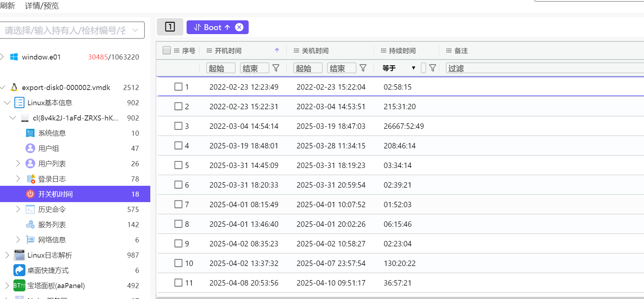
Task: Select the 开关机时间 tree item
Action: coord(75,194)
